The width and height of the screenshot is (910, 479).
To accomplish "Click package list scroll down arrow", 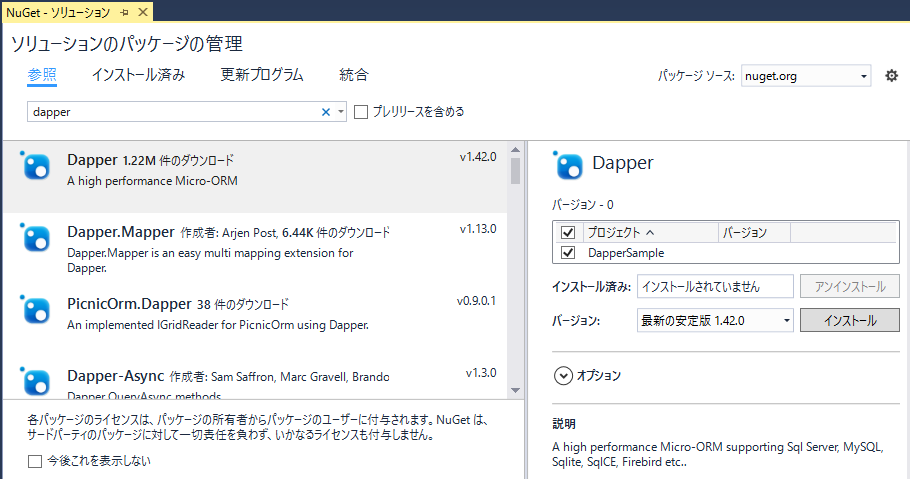I will (515, 390).
